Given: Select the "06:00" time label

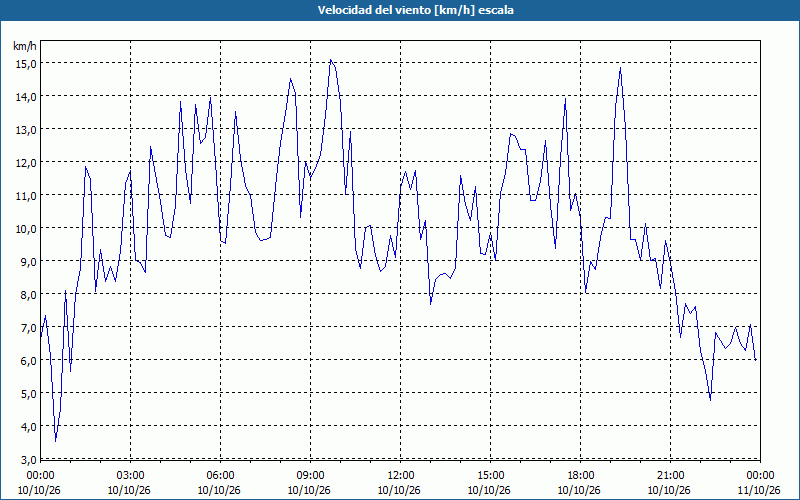Looking at the screenshot, I should click(x=220, y=476).
